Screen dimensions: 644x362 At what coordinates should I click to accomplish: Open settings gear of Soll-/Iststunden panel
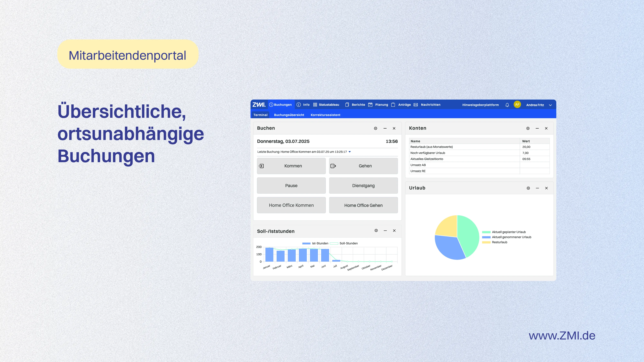click(376, 231)
